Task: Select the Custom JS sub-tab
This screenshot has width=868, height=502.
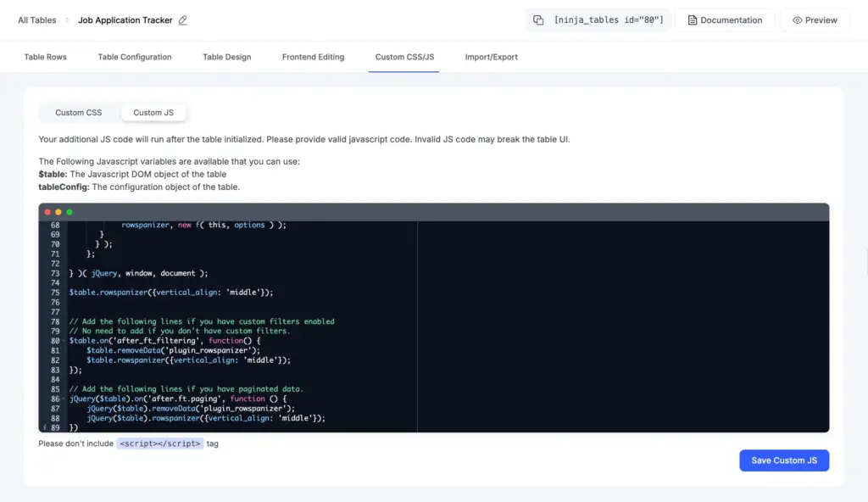Action: [153, 113]
